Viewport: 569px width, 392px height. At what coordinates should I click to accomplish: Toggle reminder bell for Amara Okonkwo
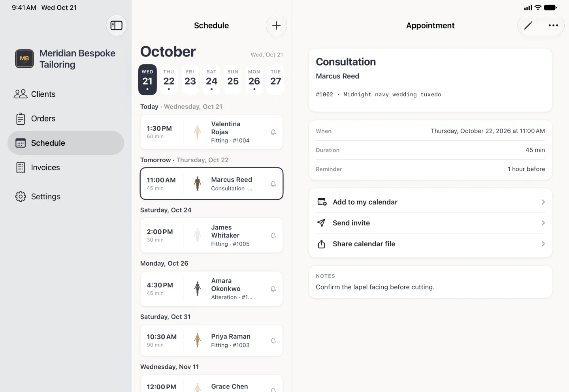tap(273, 289)
